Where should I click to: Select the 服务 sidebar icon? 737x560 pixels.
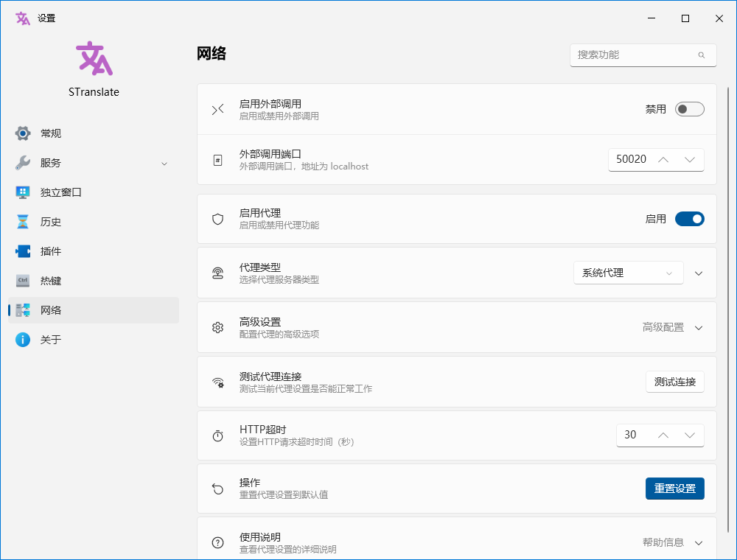click(x=22, y=163)
